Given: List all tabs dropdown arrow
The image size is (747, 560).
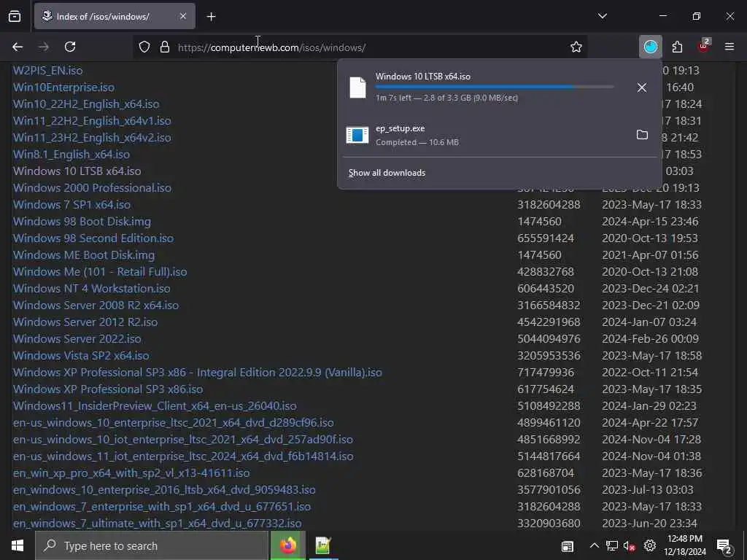Looking at the screenshot, I should 602,16.
